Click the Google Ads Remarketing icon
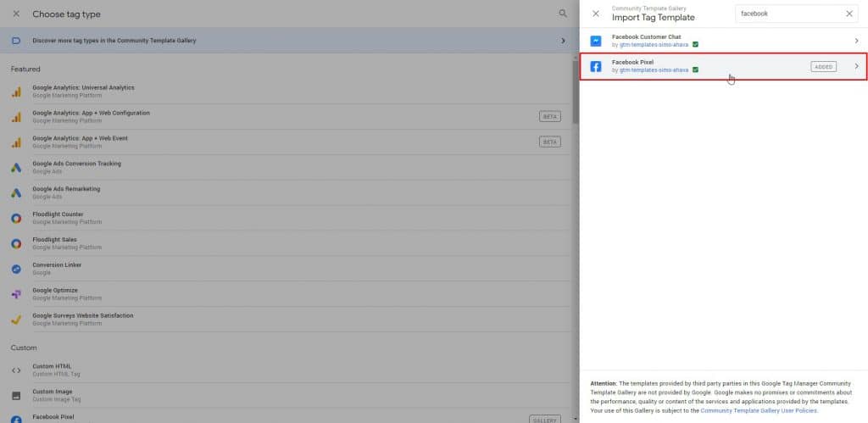Image resolution: width=868 pixels, height=423 pixels. 16,193
